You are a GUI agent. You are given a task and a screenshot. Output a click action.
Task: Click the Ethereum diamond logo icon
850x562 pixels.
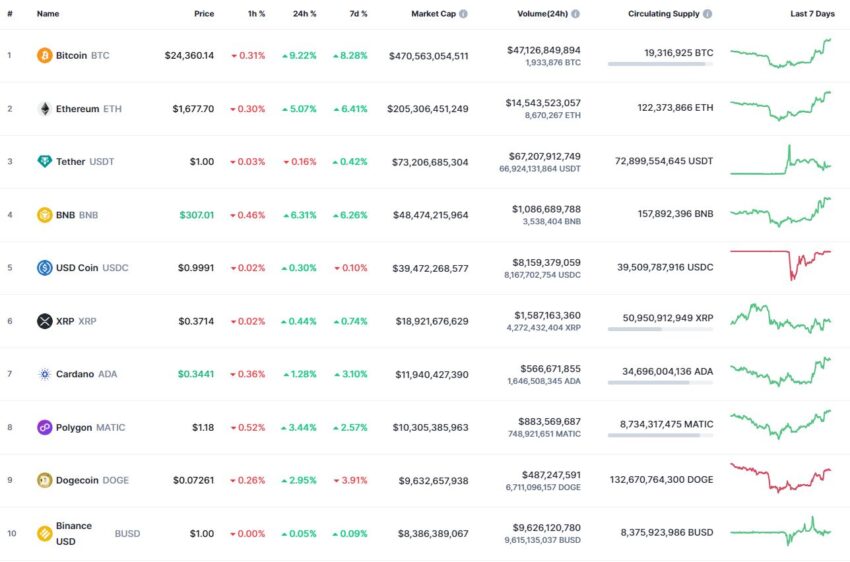(44, 109)
